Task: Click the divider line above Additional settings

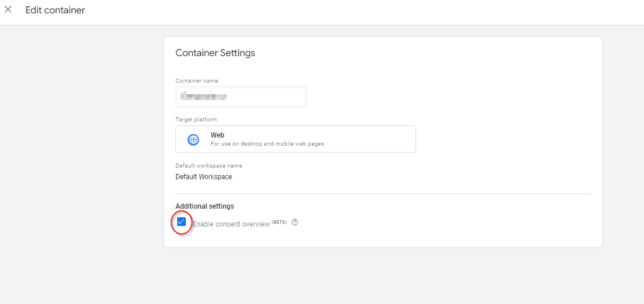Action: 383,194
